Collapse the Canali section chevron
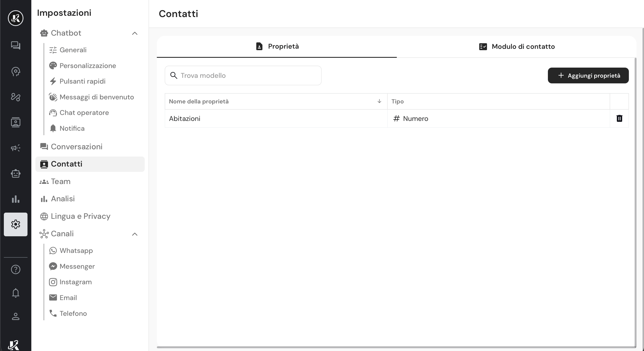The height and width of the screenshot is (351, 644). [x=134, y=234]
